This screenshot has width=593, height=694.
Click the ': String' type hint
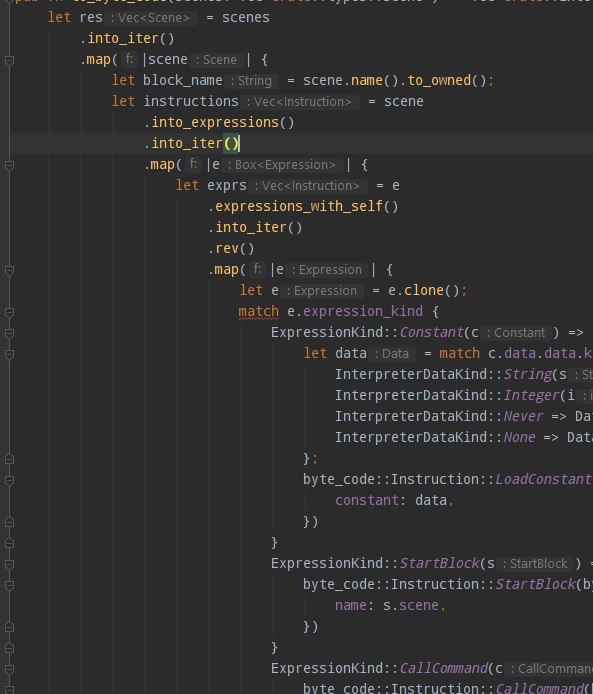(x=252, y=81)
